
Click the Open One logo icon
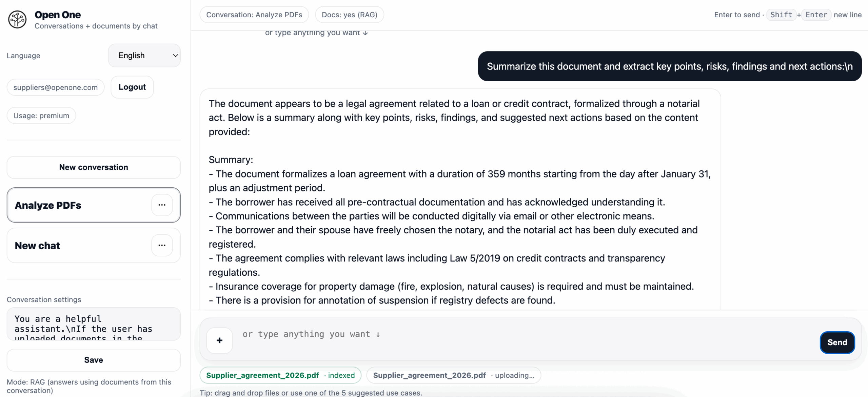click(x=17, y=19)
